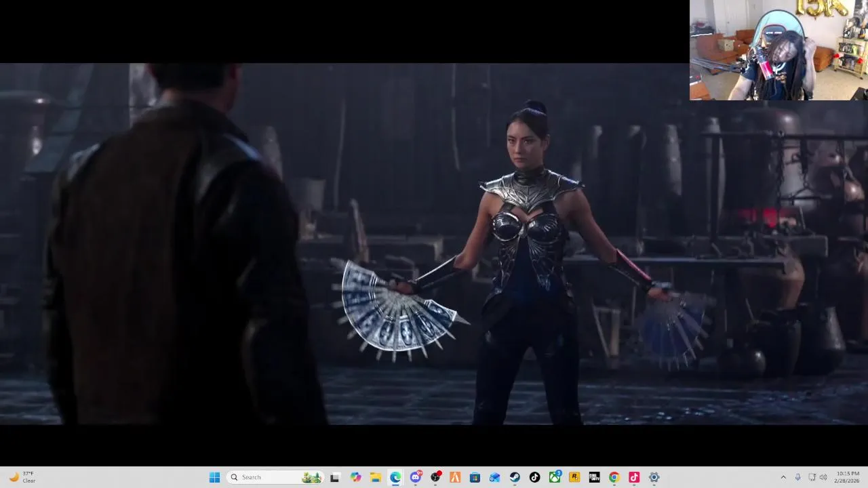Expand hidden system tray icons
The width and height of the screenshot is (868, 488).
pyautogui.click(x=783, y=477)
